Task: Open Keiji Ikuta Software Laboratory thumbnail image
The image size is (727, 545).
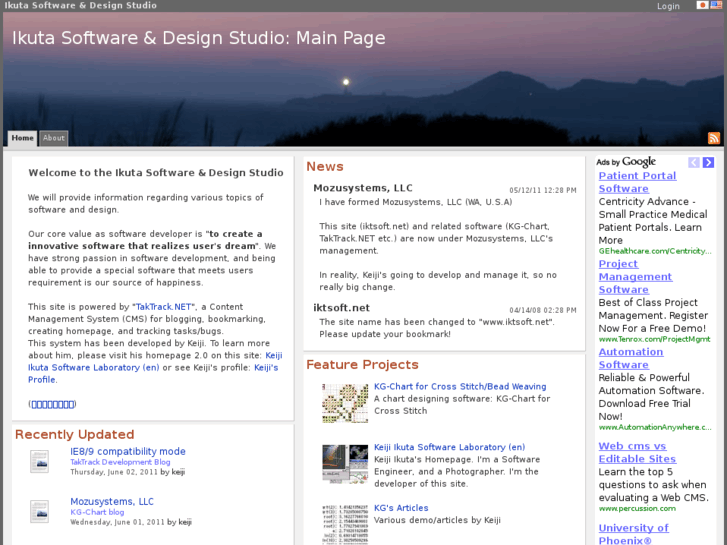Action: coord(344,463)
